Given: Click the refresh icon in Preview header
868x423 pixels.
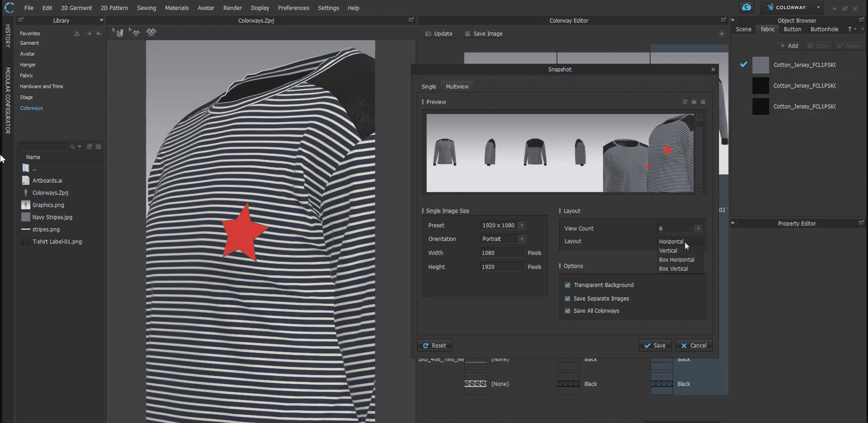Looking at the screenshot, I should pyautogui.click(x=685, y=102).
